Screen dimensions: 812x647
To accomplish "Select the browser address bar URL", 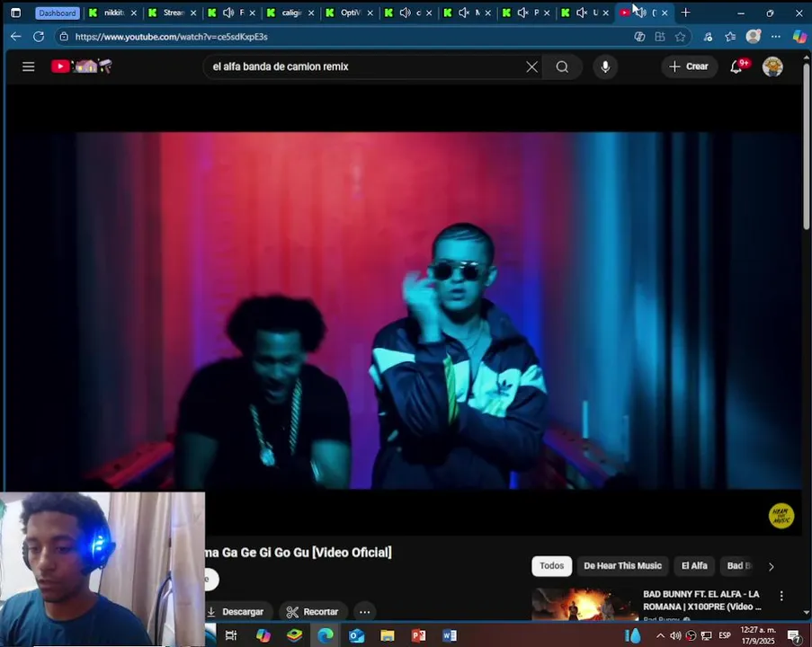I will [172, 37].
